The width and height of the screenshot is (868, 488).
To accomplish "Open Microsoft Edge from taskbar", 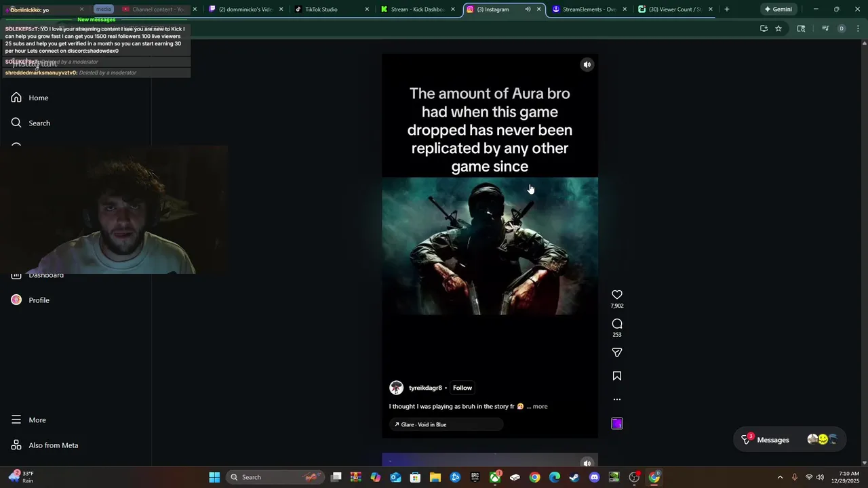I will point(555,477).
